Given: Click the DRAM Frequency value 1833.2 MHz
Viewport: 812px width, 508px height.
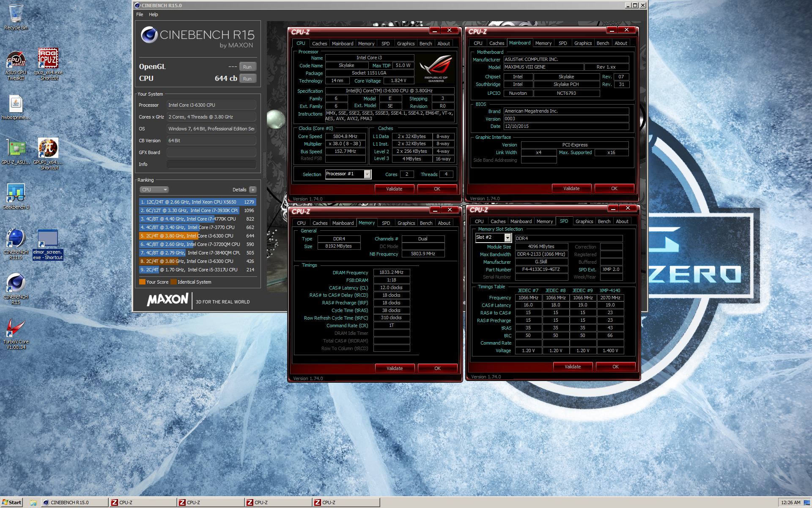Looking at the screenshot, I should click(x=391, y=273).
